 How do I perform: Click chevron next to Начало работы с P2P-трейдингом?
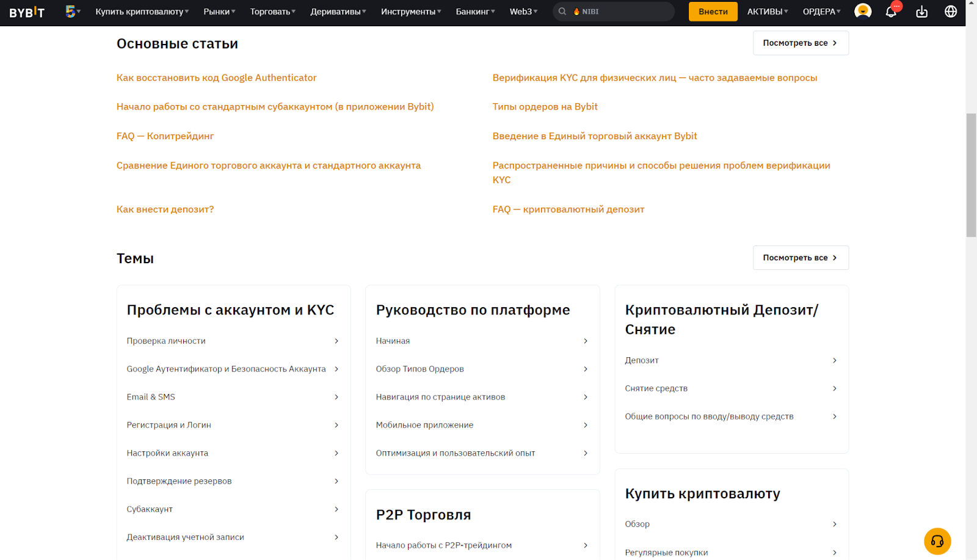tap(586, 545)
